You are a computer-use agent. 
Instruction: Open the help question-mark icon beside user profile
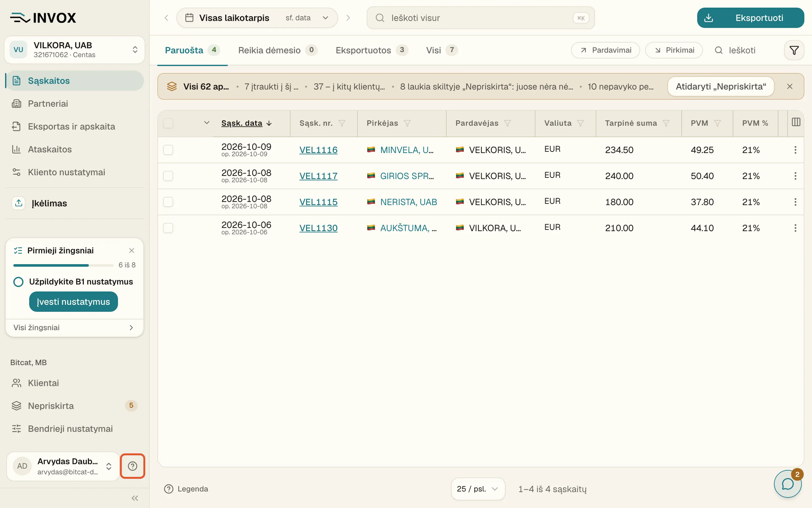point(133,466)
